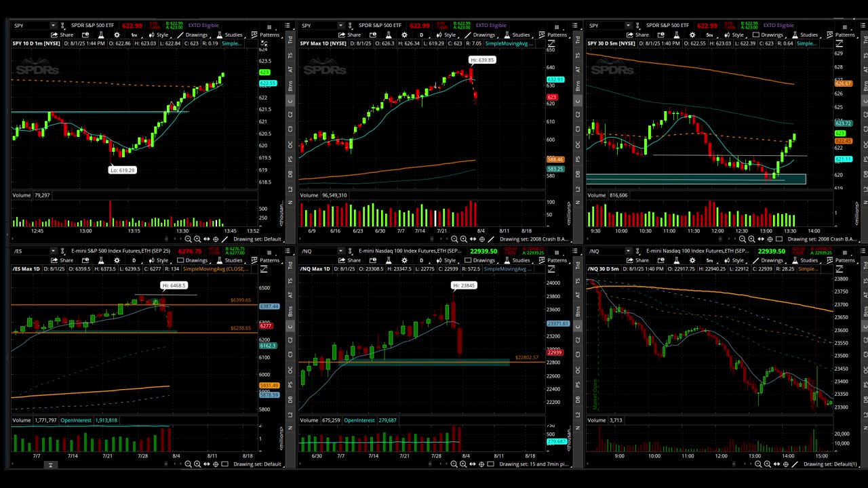
Task: Click teal support zone rectangle on SPY 5m chart
Action: [695, 179]
